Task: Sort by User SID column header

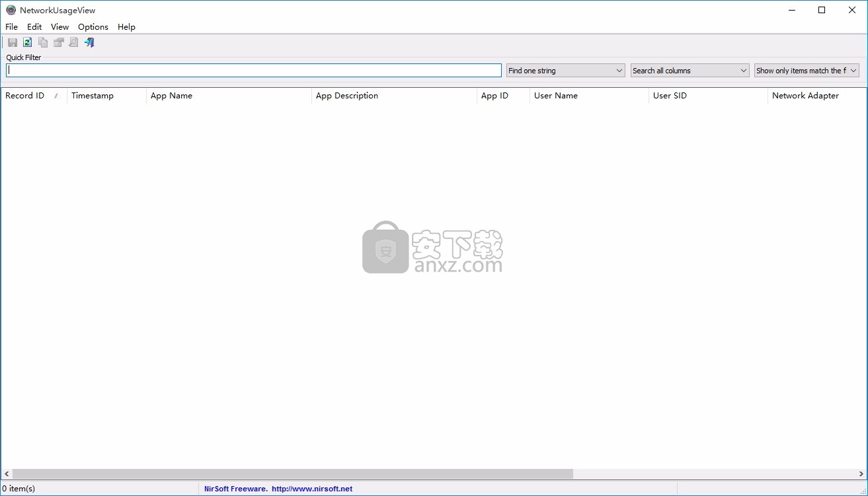Action: coord(708,96)
